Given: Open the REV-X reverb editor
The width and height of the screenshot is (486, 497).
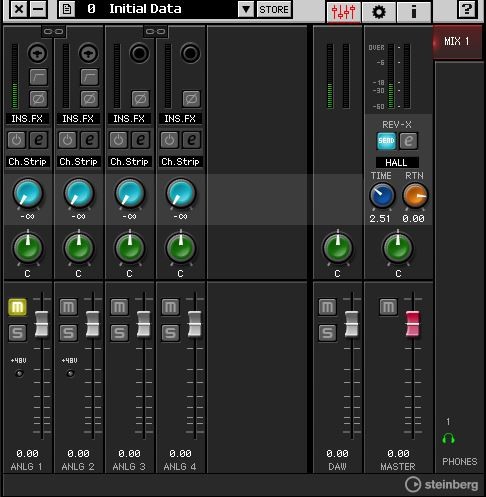Looking at the screenshot, I should pos(408,141).
